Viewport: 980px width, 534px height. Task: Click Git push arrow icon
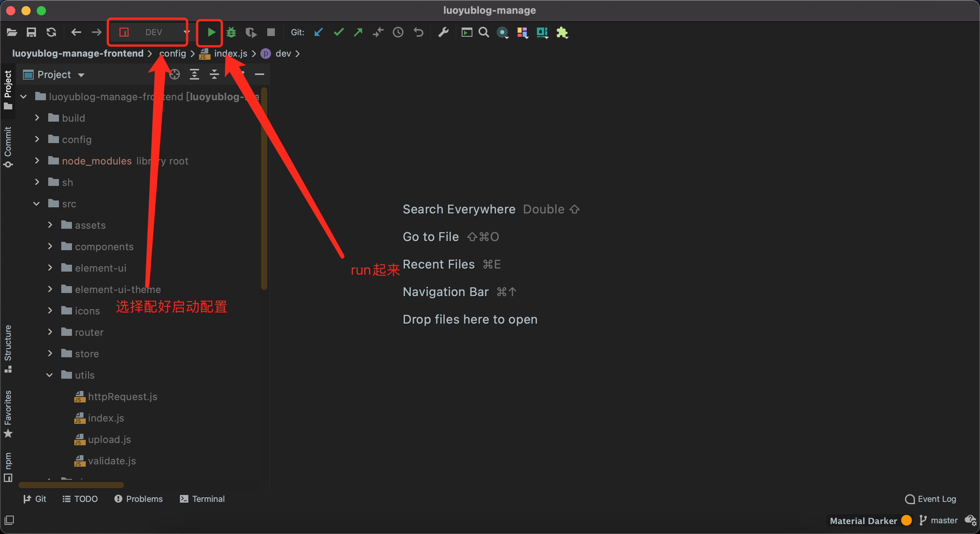(358, 32)
